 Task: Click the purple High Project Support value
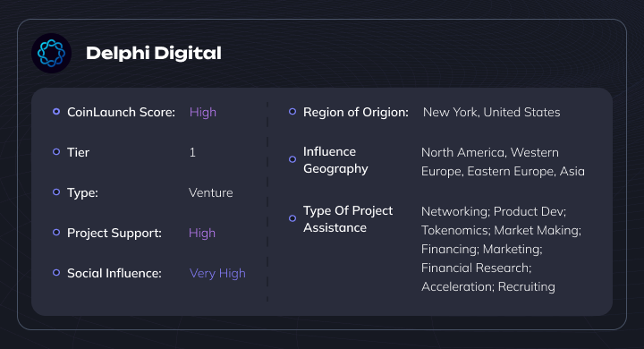click(x=202, y=233)
